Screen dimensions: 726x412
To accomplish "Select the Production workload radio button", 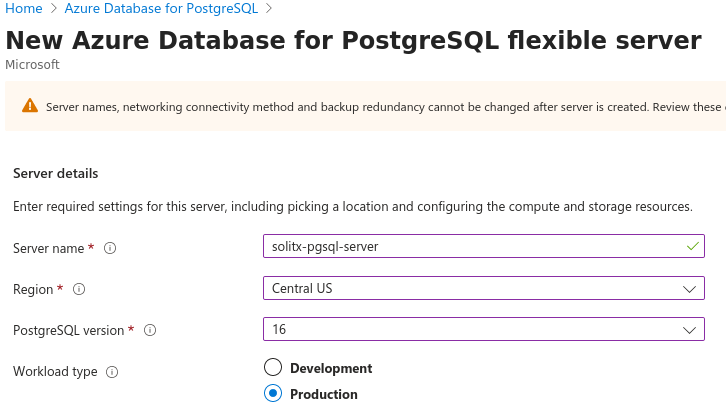I will pos(273,393).
